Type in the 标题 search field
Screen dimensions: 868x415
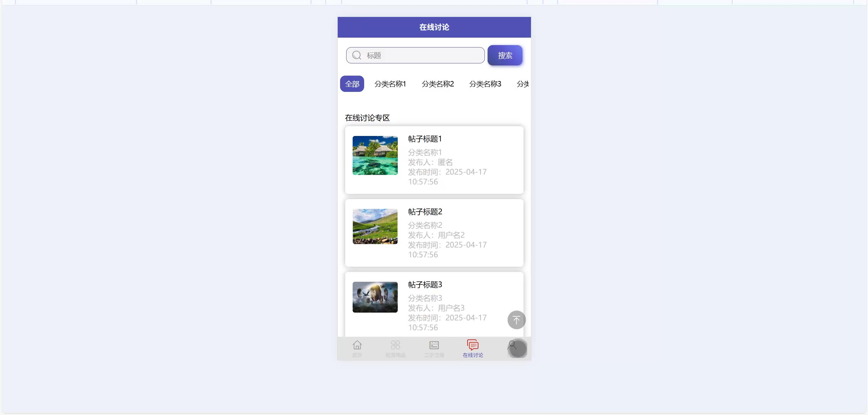pos(424,55)
